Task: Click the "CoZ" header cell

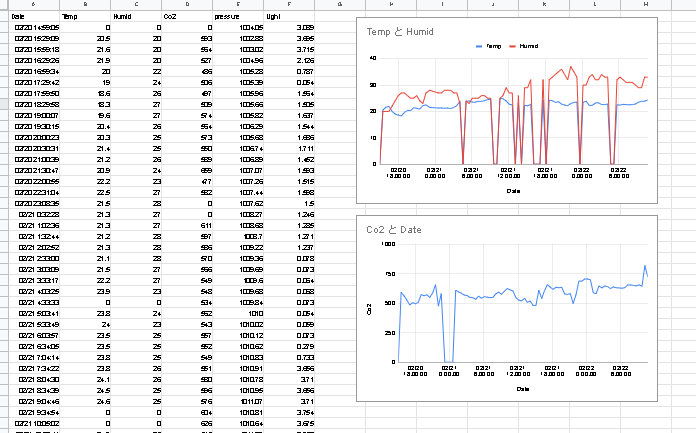Action: point(170,17)
